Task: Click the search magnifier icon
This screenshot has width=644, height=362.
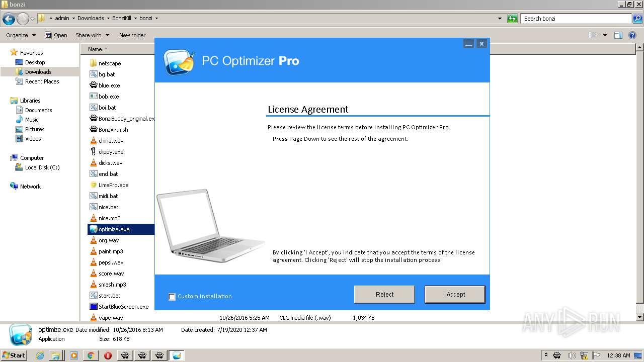Action: point(638,19)
